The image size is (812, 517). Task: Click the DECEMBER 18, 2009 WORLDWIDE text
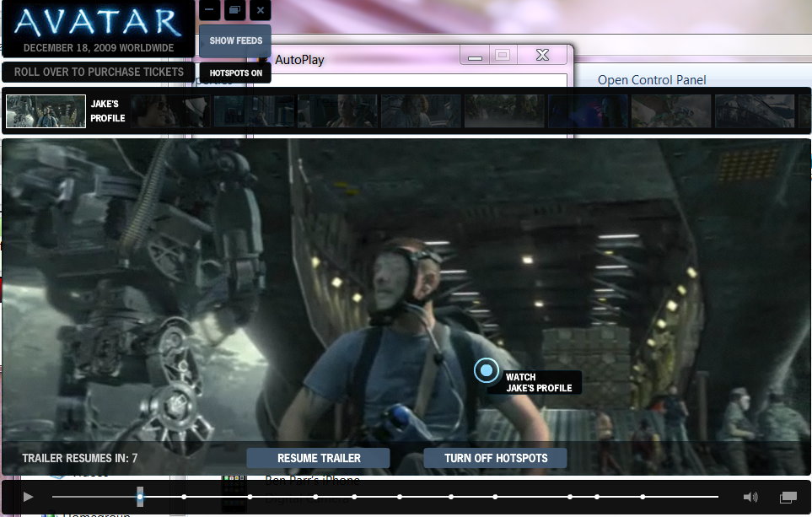99,48
